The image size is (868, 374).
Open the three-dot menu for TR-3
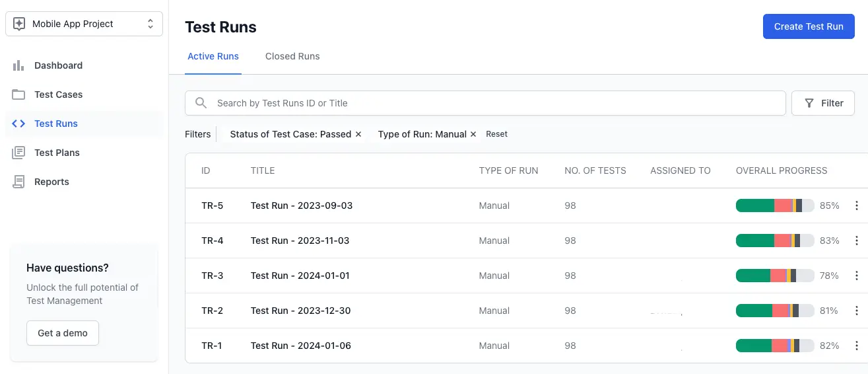857,276
